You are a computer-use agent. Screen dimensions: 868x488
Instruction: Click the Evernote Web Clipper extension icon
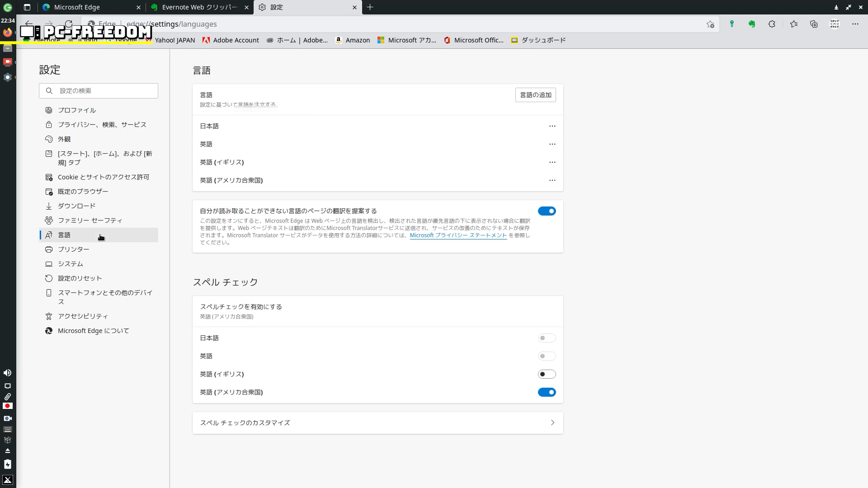click(x=752, y=24)
